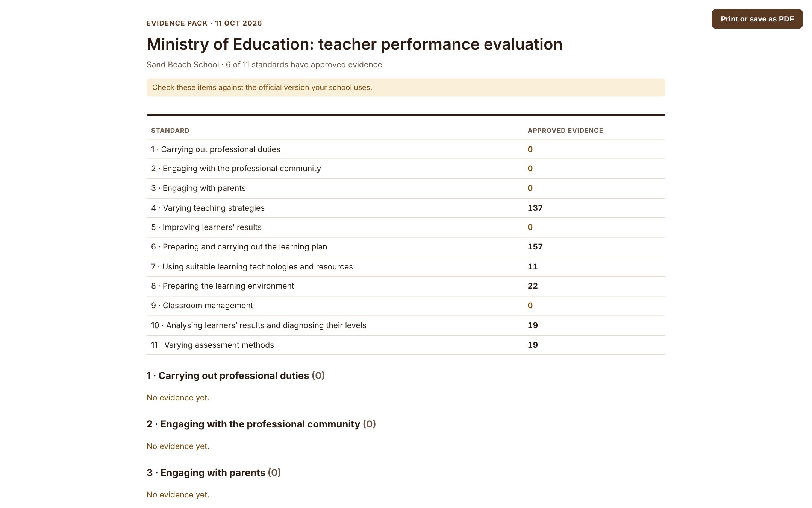Click the Ministry of Education page title

(354, 44)
